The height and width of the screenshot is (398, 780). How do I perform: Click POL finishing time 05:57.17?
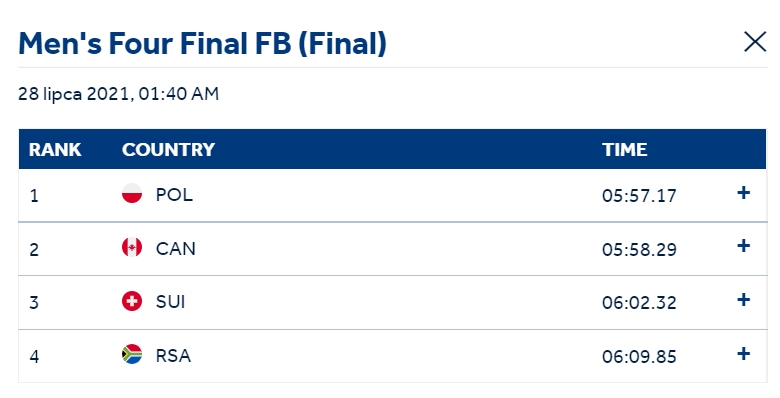[639, 196]
